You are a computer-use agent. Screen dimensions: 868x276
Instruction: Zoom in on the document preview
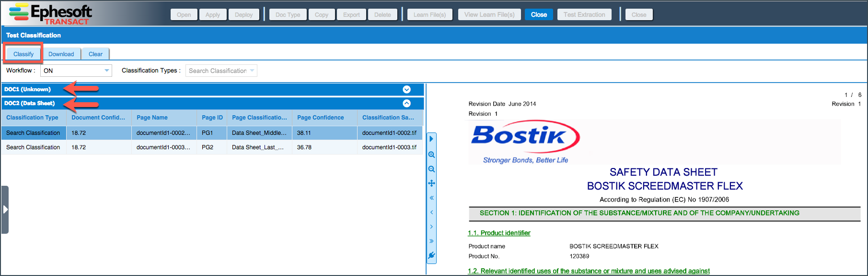pyautogui.click(x=431, y=155)
